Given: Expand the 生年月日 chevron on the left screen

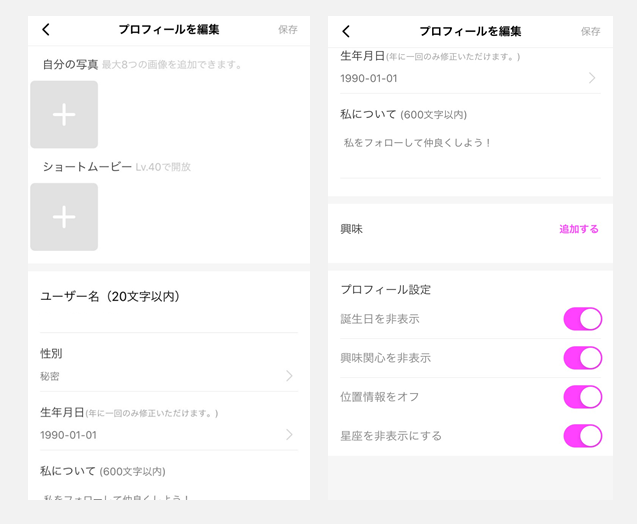Looking at the screenshot, I should click(x=289, y=435).
